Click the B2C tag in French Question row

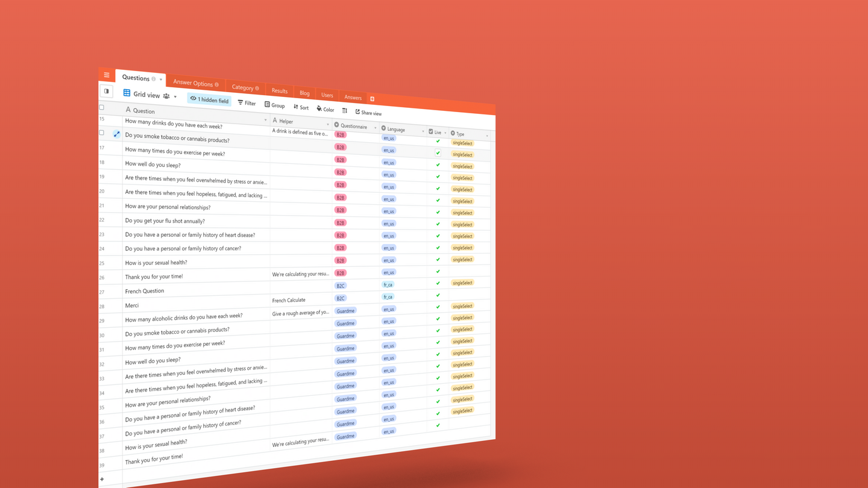click(x=341, y=286)
